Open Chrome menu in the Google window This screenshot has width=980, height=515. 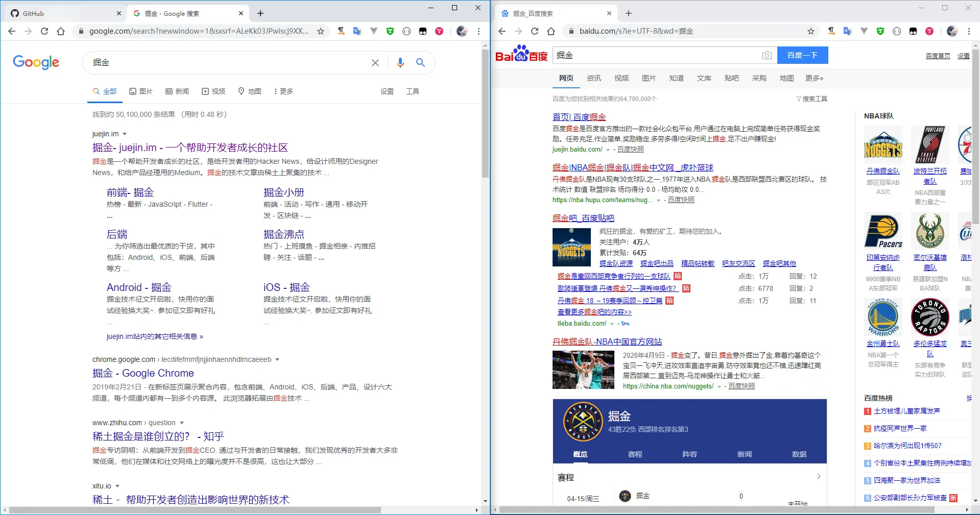point(479,31)
